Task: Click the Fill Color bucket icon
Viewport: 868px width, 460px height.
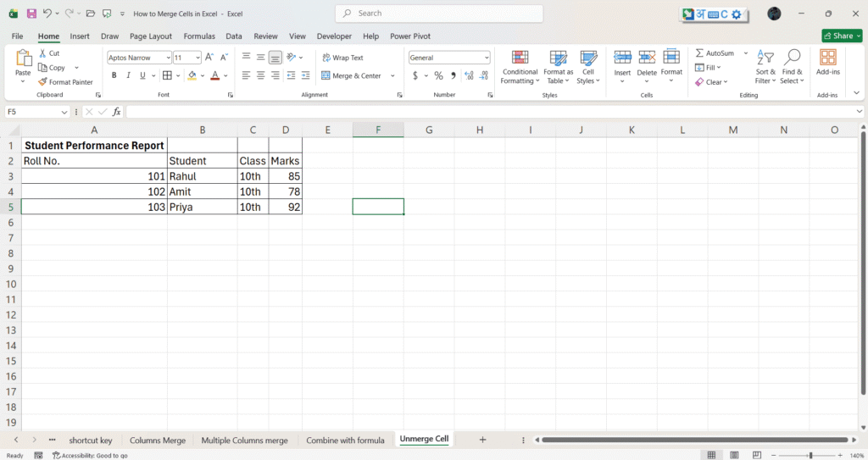Action: pos(192,75)
